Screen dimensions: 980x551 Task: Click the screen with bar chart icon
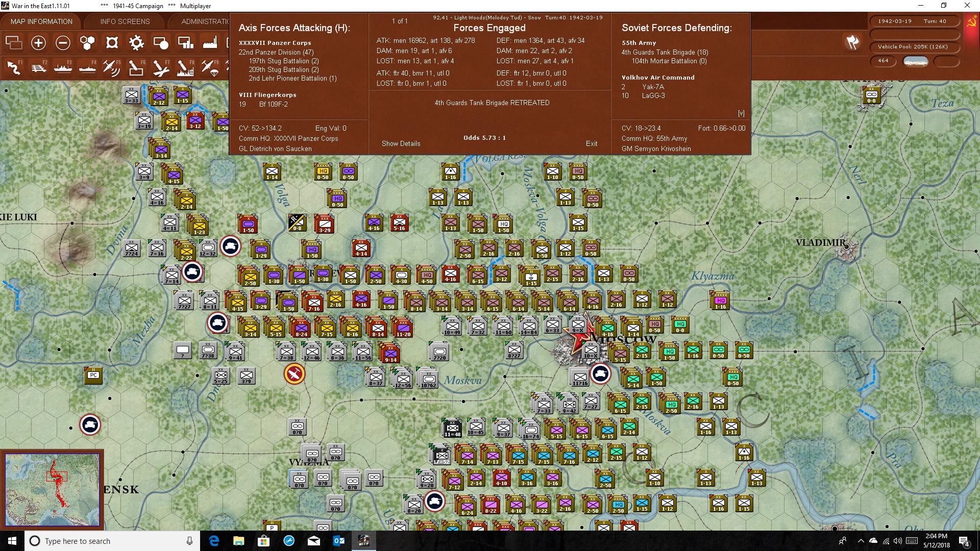pos(185,43)
